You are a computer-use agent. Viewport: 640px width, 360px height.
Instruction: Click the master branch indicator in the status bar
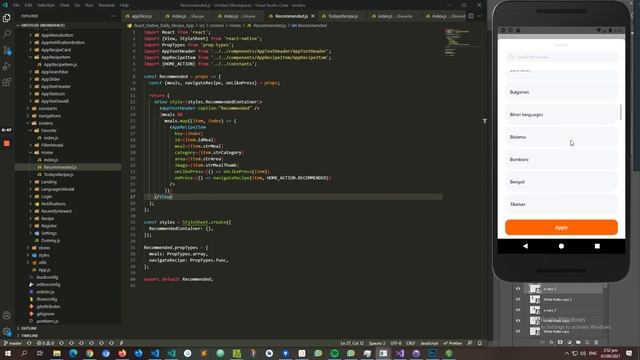[13, 343]
